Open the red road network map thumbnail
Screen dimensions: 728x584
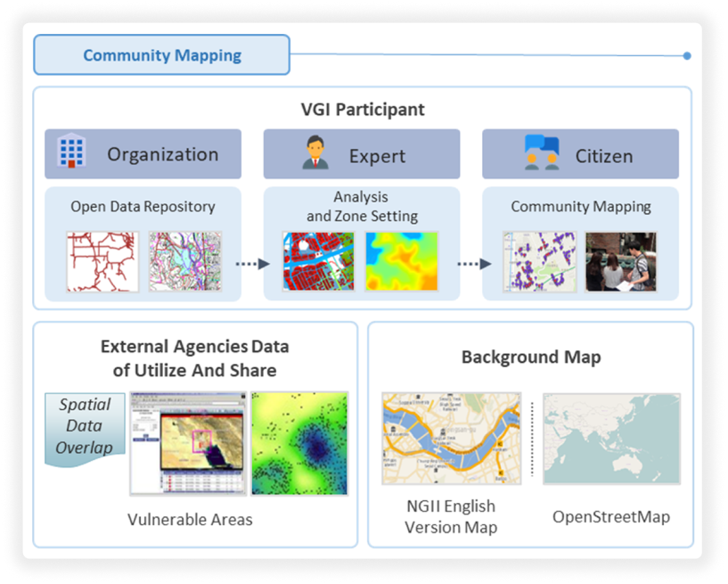(102, 262)
